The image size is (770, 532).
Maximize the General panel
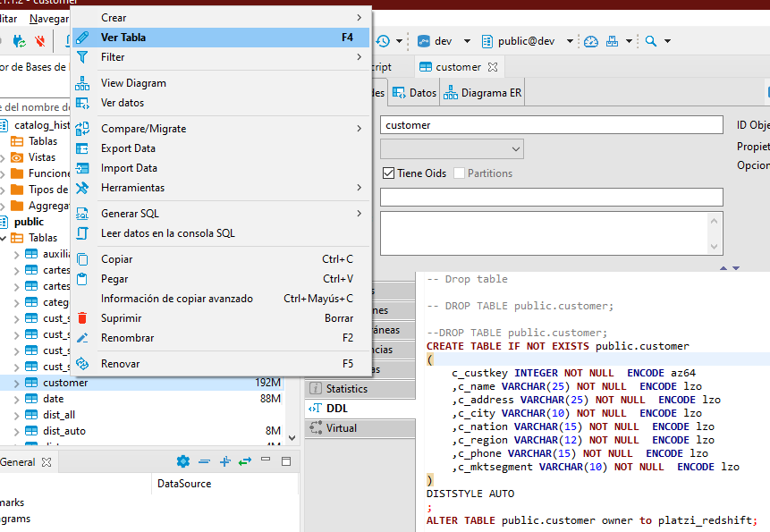(286, 461)
